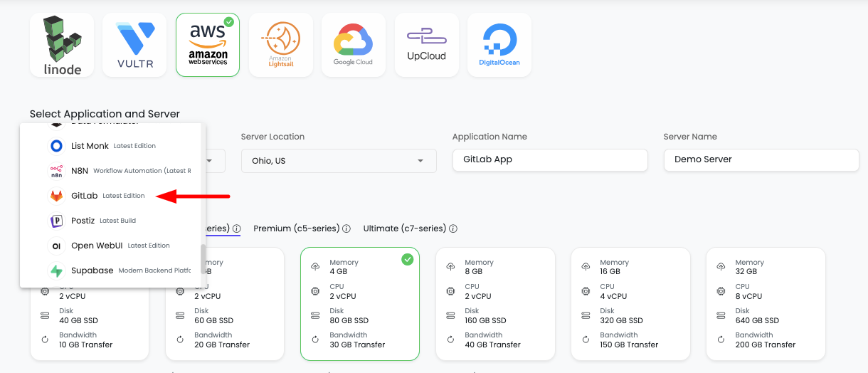Click the Open WebUI icon
Image resolution: width=868 pixels, height=373 pixels.
coord(56,246)
